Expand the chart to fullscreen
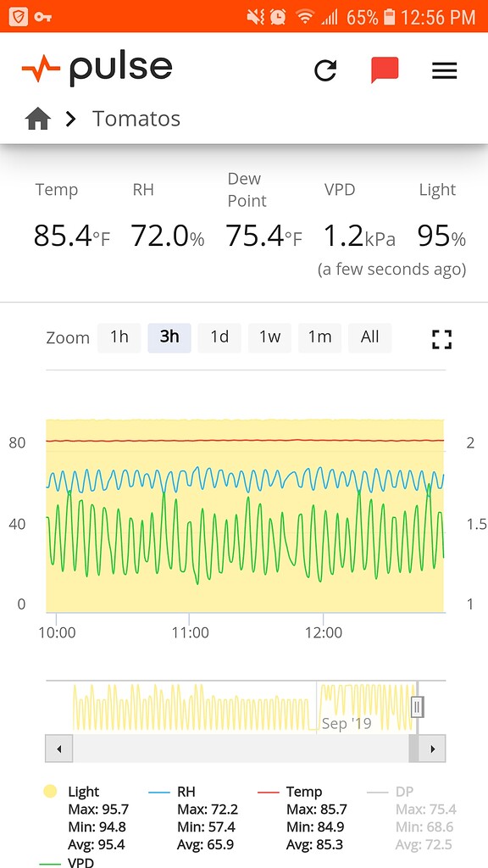 click(441, 339)
